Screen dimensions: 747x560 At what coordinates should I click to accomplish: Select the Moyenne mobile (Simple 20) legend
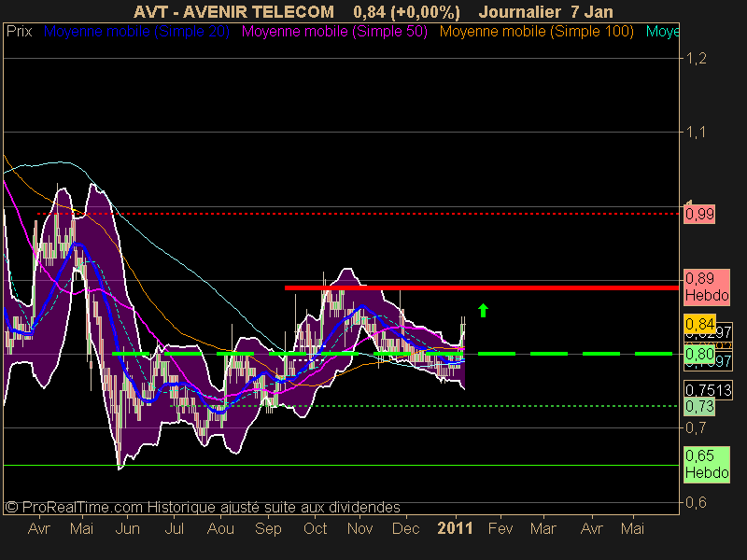pos(136,32)
